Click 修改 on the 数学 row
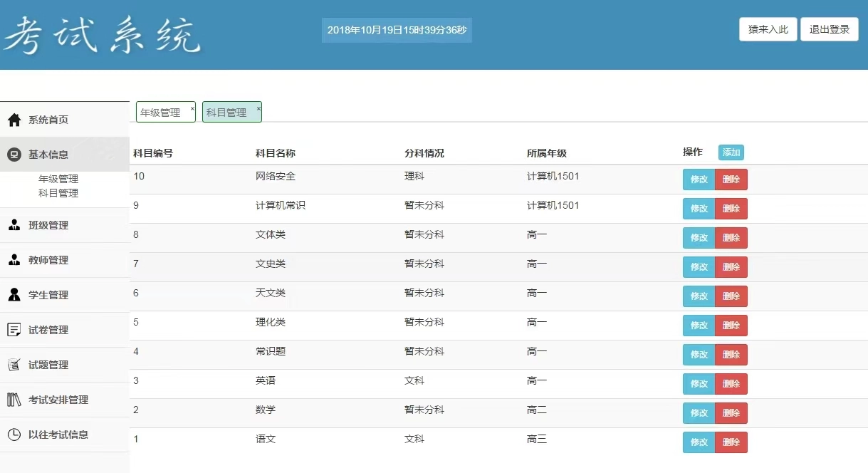Image resolution: width=868 pixels, height=473 pixels. click(699, 412)
